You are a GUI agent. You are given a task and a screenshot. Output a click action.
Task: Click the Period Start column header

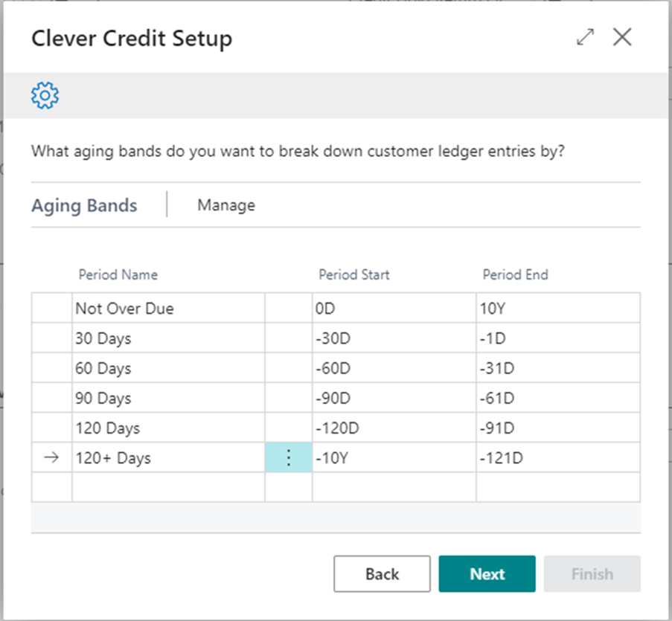pyautogui.click(x=354, y=274)
